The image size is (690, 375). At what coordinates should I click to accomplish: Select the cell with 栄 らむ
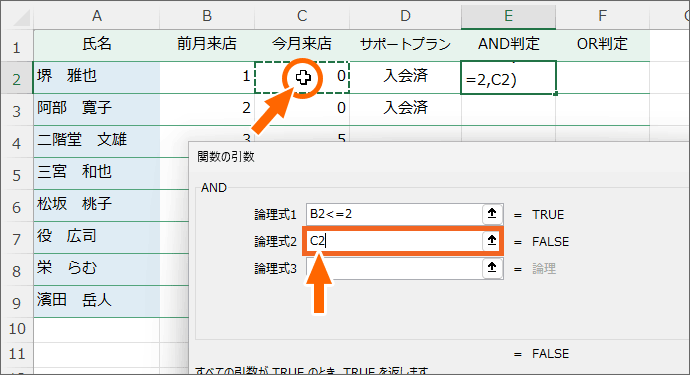pyautogui.click(x=97, y=269)
